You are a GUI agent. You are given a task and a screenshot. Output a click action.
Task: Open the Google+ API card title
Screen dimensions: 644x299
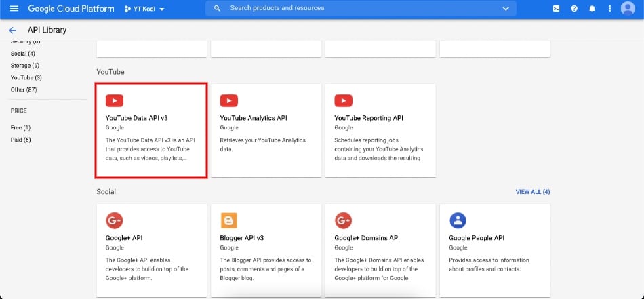tap(124, 238)
